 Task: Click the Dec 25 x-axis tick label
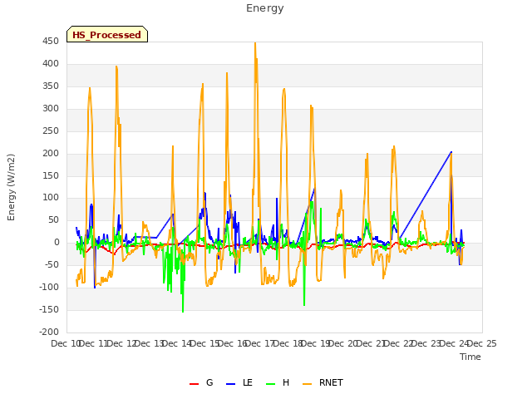482,343
